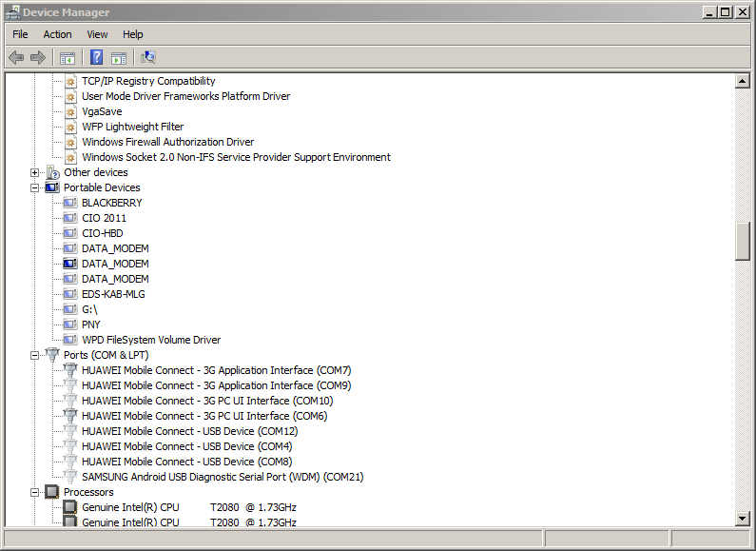Select HUAWEI 3G Application Interface (COM9) text
Image resolution: width=756 pixels, height=551 pixels.
217,385
